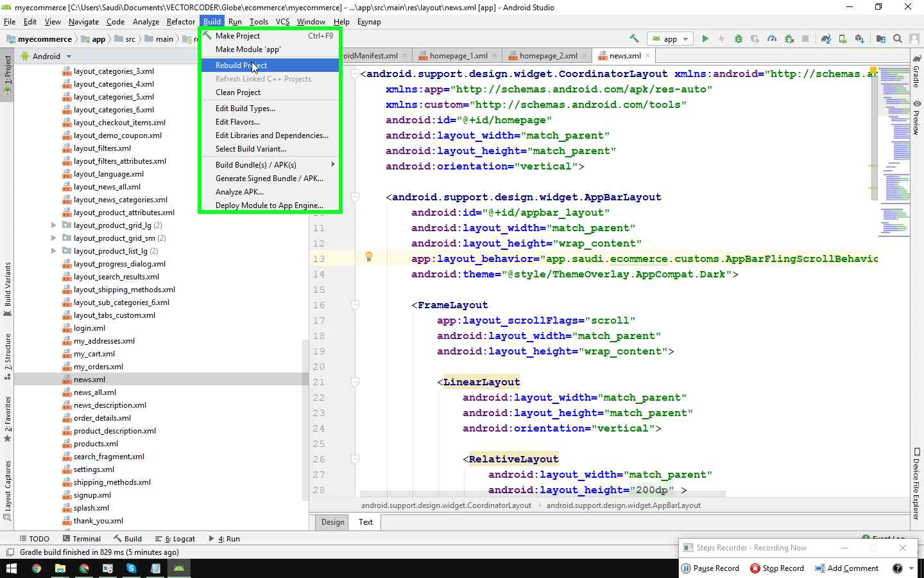Open Project Structure toolbar icon
Viewport: 924px width, 578px height.
[x=881, y=39]
